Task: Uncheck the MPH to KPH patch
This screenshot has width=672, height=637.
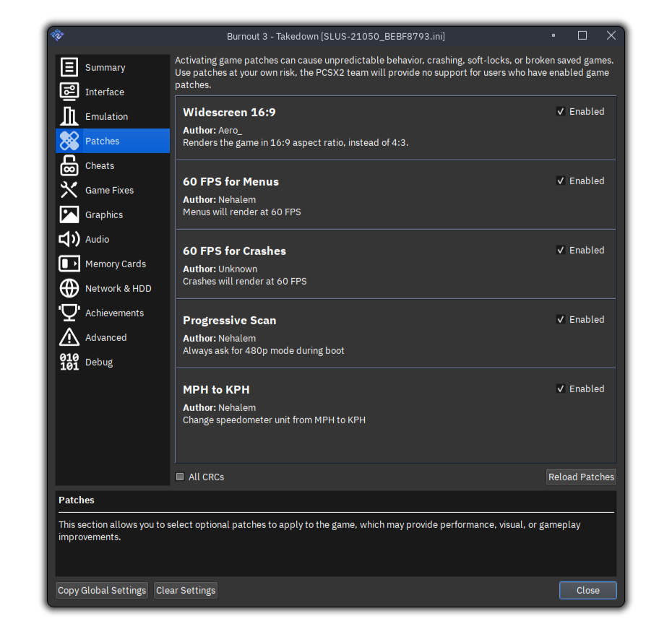Action: [x=561, y=389]
